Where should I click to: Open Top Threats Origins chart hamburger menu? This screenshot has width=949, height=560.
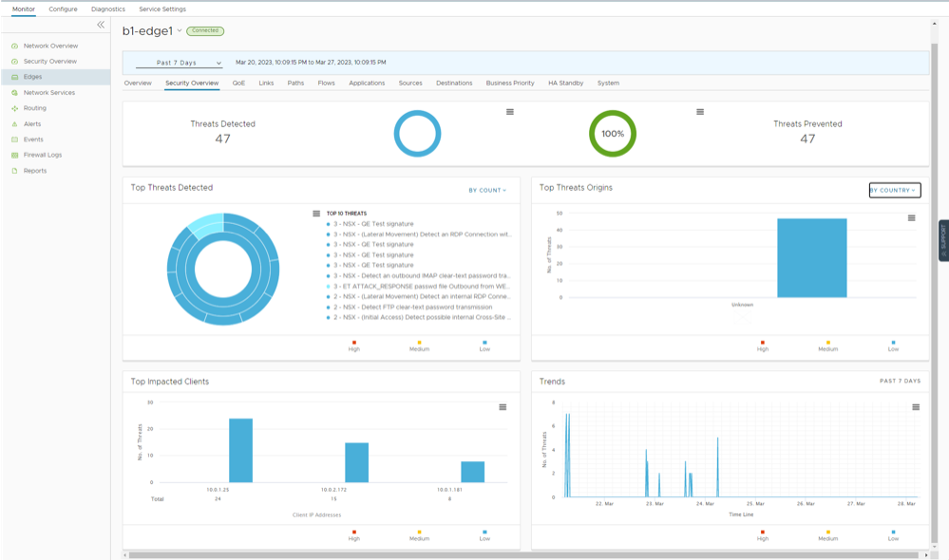(x=911, y=218)
